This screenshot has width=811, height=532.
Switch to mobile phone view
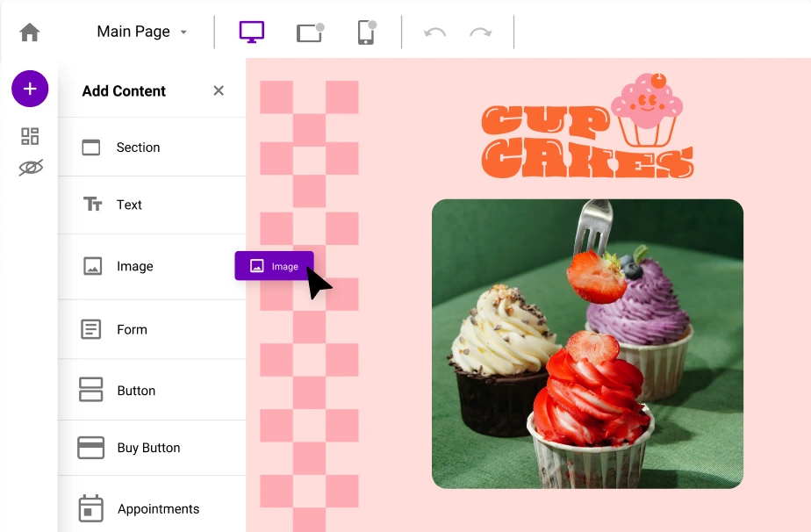click(x=366, y=32)
